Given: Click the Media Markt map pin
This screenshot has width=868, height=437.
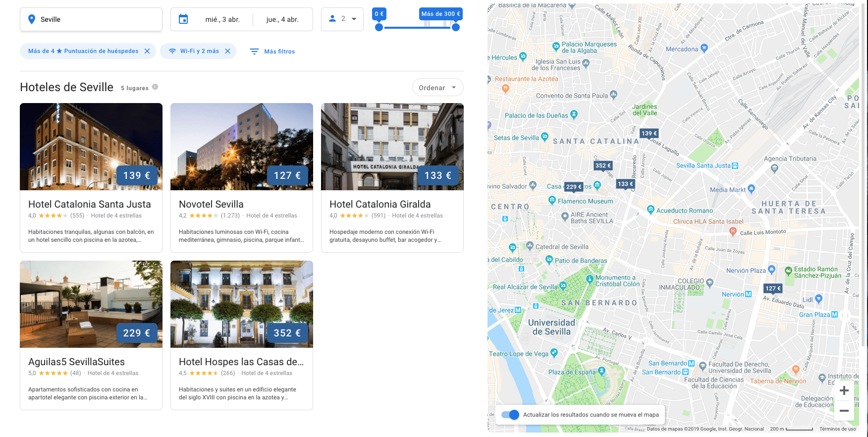Looking at the screenshot, I should pos(751,188).
